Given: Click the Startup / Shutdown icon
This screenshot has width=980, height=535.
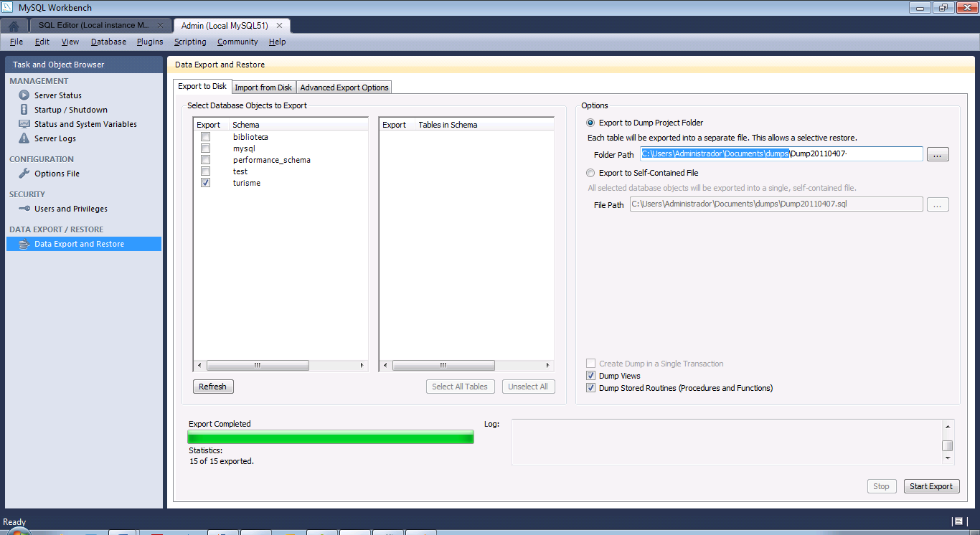Looking at the screenshot, I should tap(24, 110).
